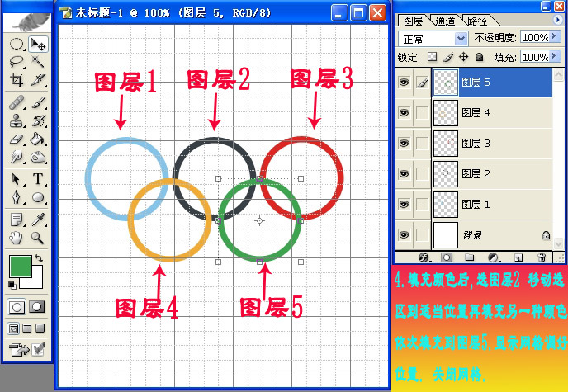Select the Paint Bucket tool
Screen dimensions: 568x392
pyautogui.click(x=38, y=139)
